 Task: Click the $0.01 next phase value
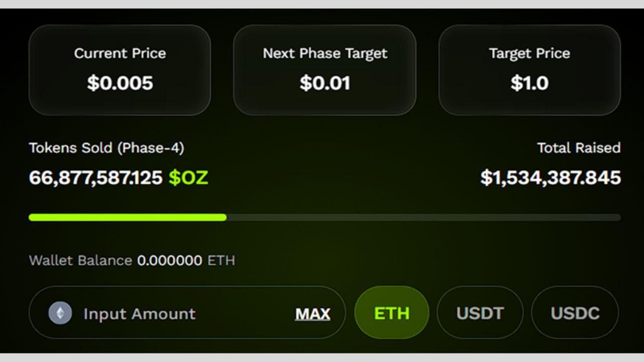[x=325, y=83]
